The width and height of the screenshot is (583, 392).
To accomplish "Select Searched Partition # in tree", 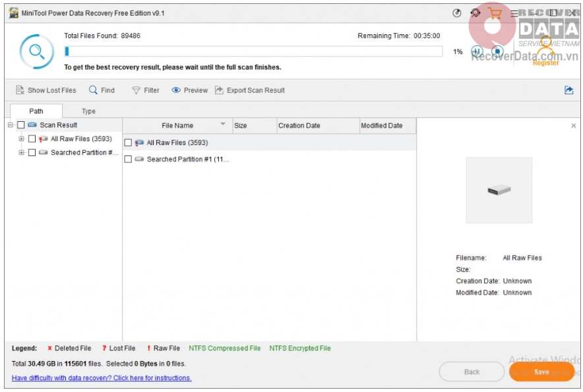I will 84,153.
